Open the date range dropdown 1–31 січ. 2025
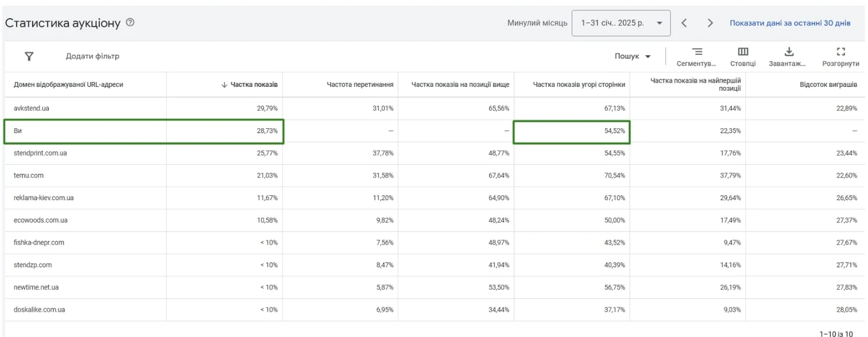The height and width of the screenshot is (337, 868). point(621,23)
